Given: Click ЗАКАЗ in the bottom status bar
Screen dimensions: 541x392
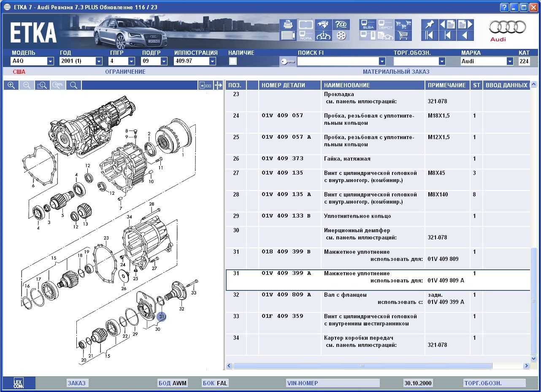Looking at the screenshot, I should (76, 383).
